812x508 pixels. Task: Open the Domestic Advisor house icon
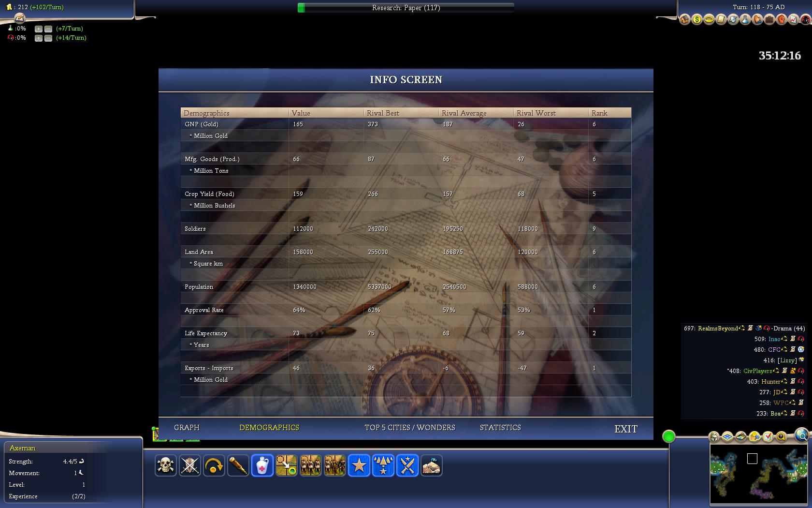click(x=684, y=20)
